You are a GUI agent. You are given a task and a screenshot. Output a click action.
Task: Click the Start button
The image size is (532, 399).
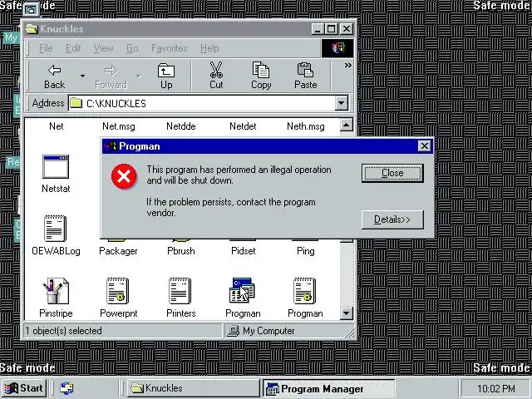pyautogui.click(x=24, y=388)
